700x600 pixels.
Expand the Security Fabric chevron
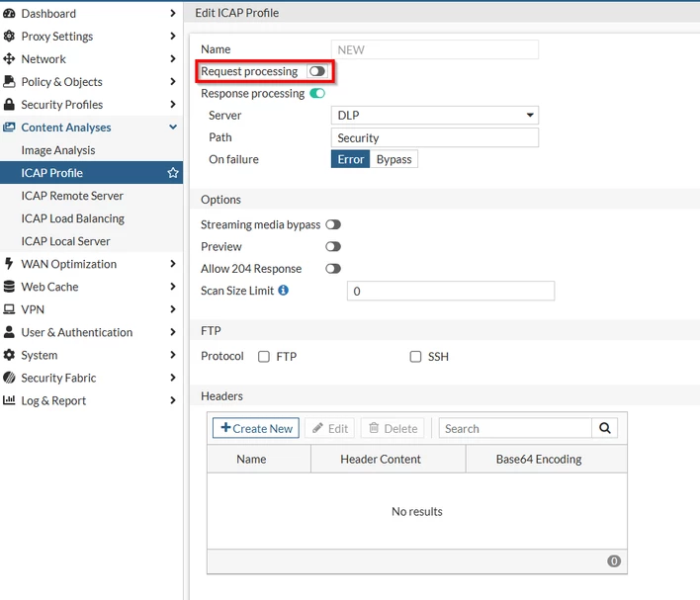173,378
